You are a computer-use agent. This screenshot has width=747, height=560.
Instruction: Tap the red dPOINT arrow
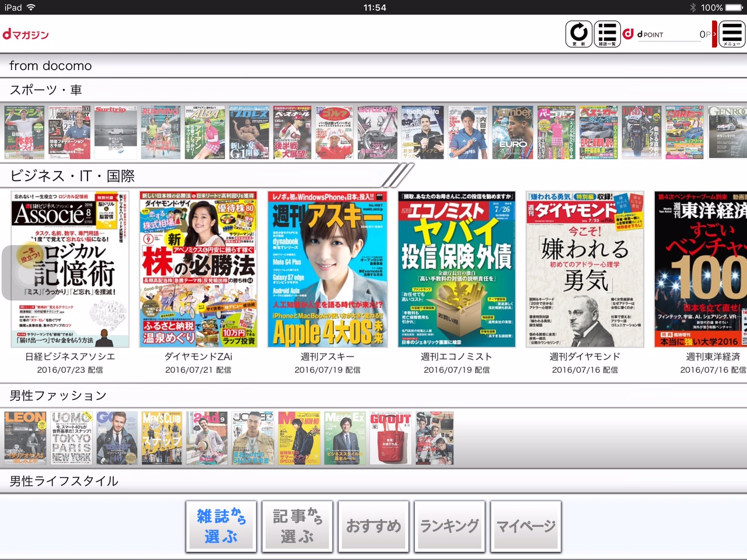click(714, 34)
